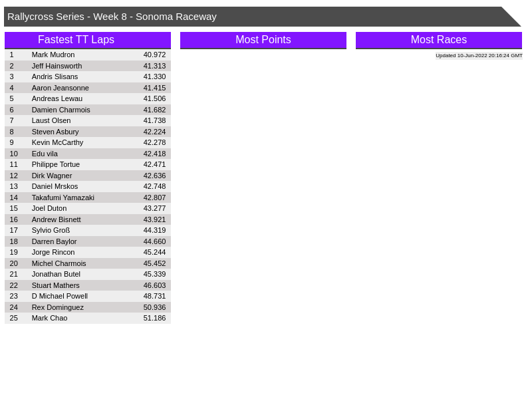532x399 pixels.
Task: Select the Most Points header
Action: pyautogui.click(x=263, y=40)
